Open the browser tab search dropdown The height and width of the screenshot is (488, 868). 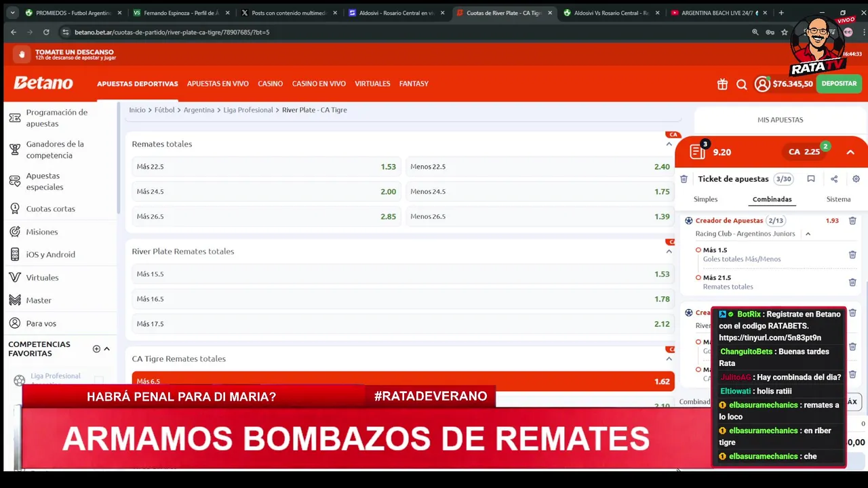coord(12,12)
